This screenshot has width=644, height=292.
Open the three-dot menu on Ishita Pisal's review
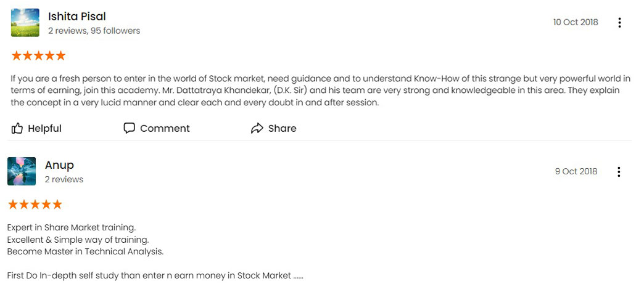tap(619, 23)
